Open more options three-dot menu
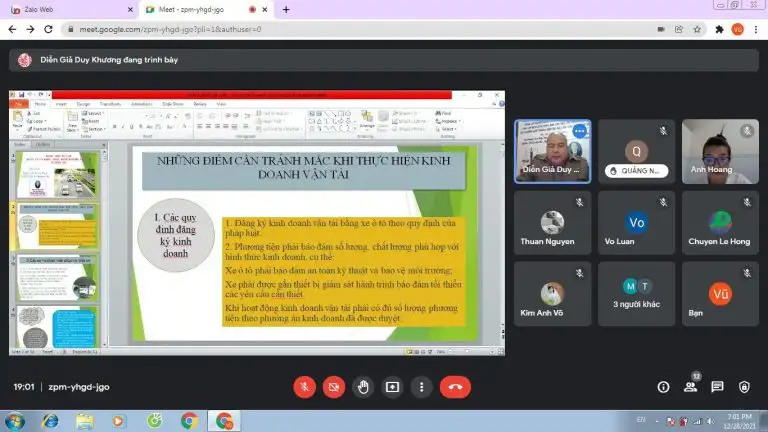 pyautogui.click(x=421, y=387)
